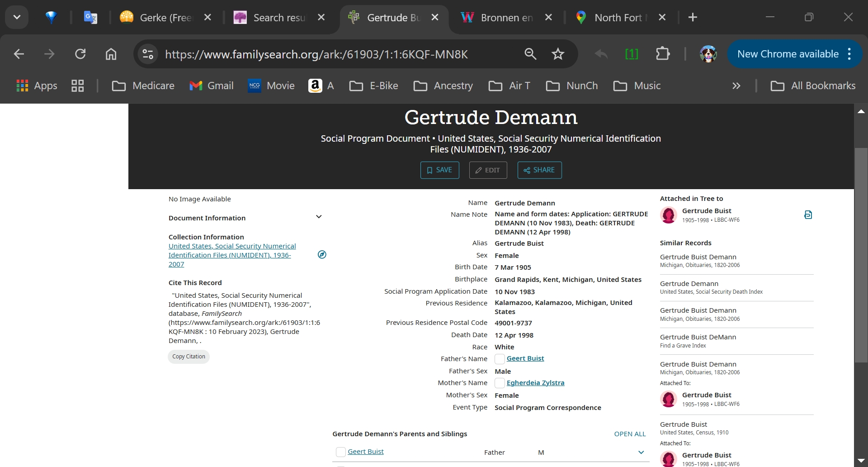Open the NunCh bookmark folder
868x467 pixels.
572,86
